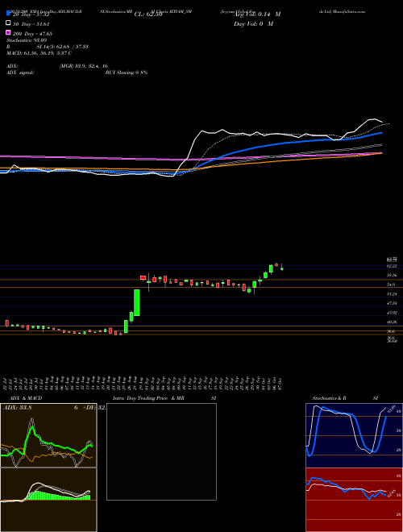Viewport: 403px width, 532px height.
Task: Click the 40.26 price axis label
Action: pyautogui.click(x=392, y=322)
